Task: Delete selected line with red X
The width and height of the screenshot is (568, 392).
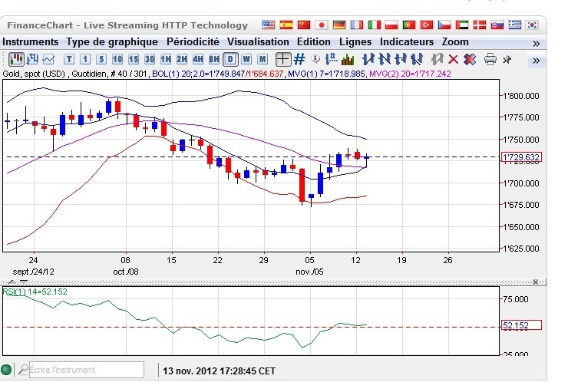Action: click(454, 59)
